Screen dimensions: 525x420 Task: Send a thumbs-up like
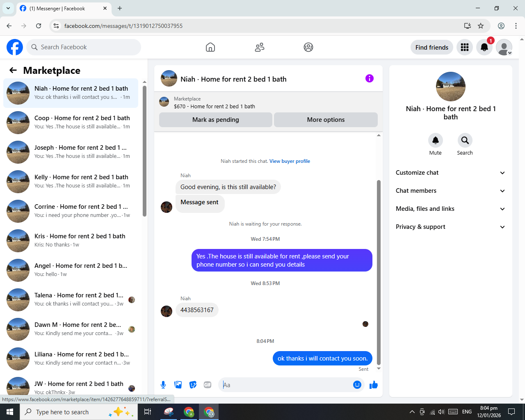click(374, 385)
